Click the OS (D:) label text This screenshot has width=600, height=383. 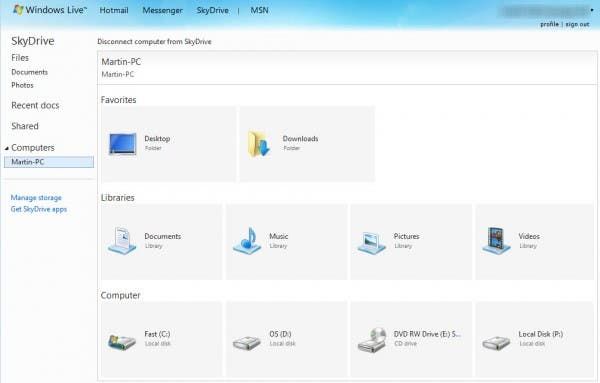point(280,334)
